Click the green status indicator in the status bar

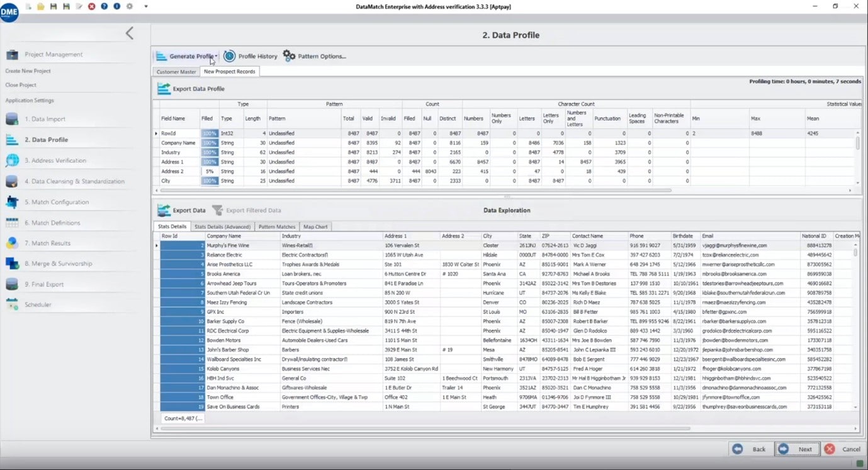(x=860, y=464)
